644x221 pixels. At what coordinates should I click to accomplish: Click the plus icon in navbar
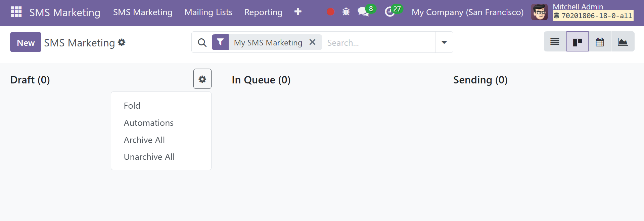(298, 12)
